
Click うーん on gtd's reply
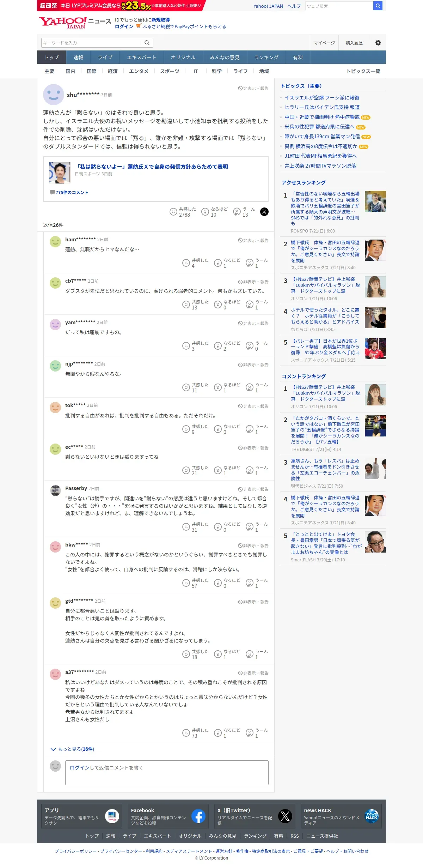pos(250,654)
